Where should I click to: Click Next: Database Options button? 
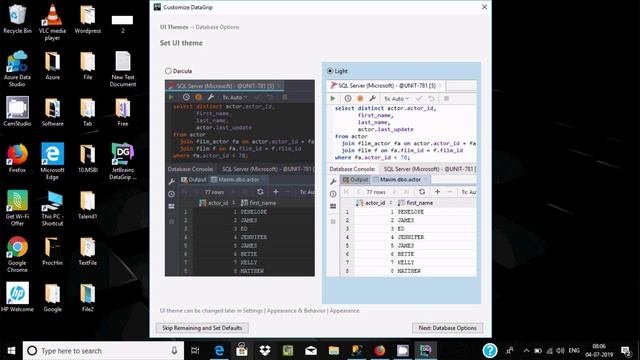point(447,328)
